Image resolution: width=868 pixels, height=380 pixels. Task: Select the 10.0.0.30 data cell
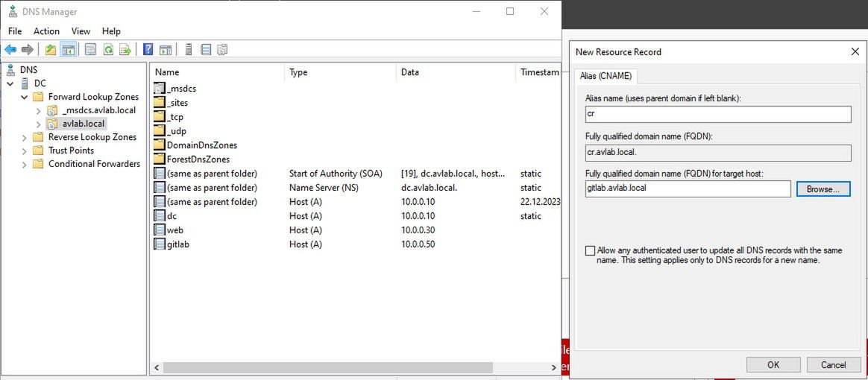[418, 230]
